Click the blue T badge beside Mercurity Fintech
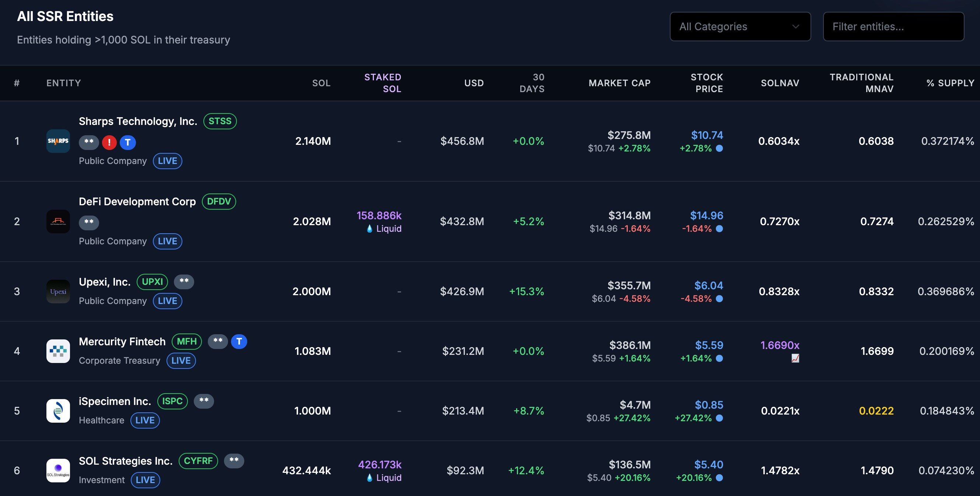The height and width of the screenshot is (496, 980). point(239,342)
